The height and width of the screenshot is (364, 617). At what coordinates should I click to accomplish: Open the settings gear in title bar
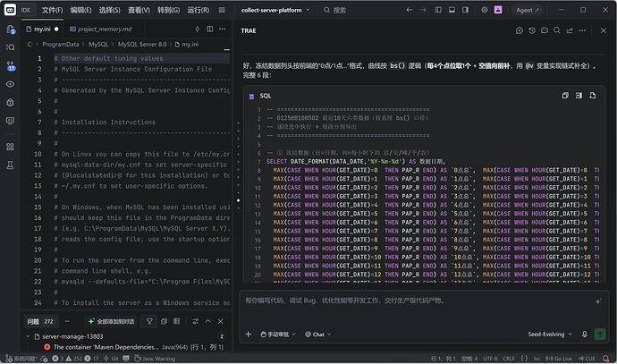(485, 10)
